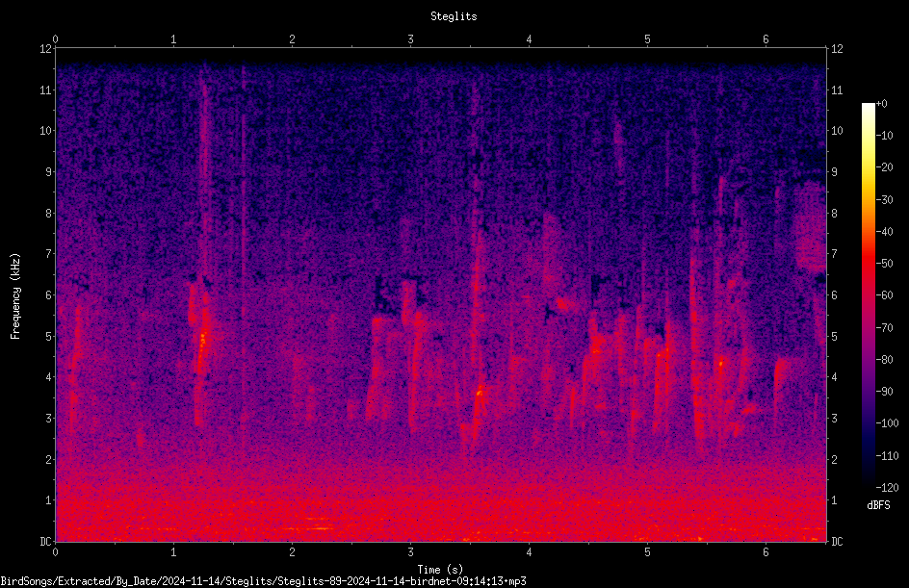Click the 3 second mark on bottom time axis
The image size is (909, 588).
coord(410,552)
